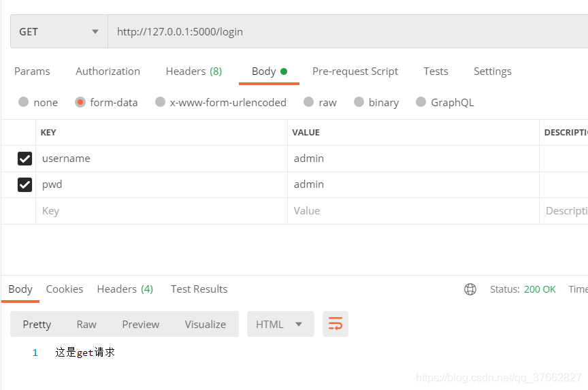Viewport: 588px width, 390px height.
Task: Select the binary body type radio
Action: click(359, 102)
